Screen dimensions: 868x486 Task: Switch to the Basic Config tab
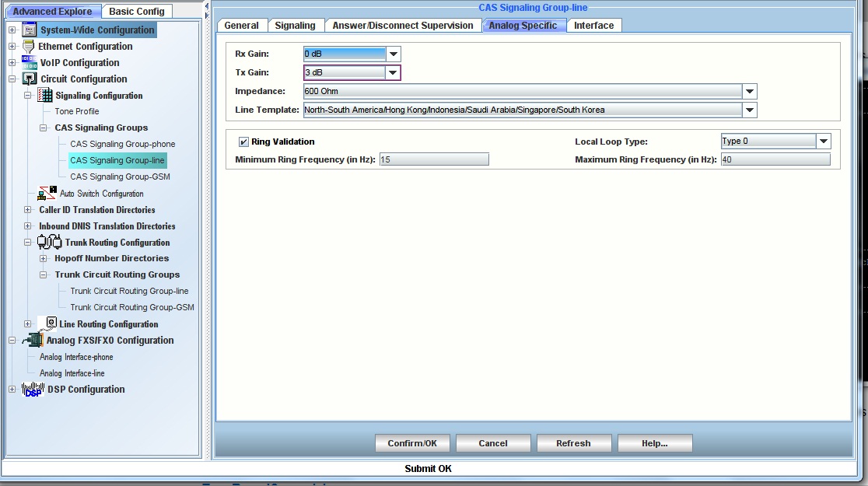[x=137, y=12]
